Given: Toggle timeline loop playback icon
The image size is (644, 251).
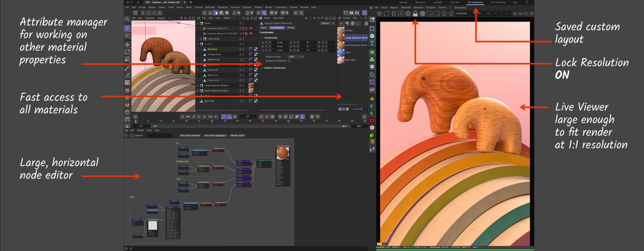Looking at the screenshot, I should [x=223, y=117].
